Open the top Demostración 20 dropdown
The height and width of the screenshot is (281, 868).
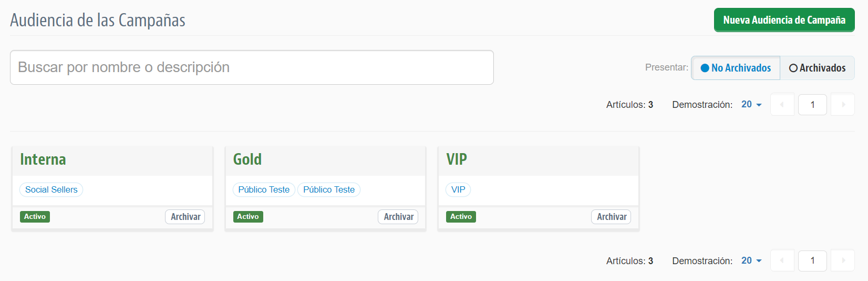tap(751, 105)
